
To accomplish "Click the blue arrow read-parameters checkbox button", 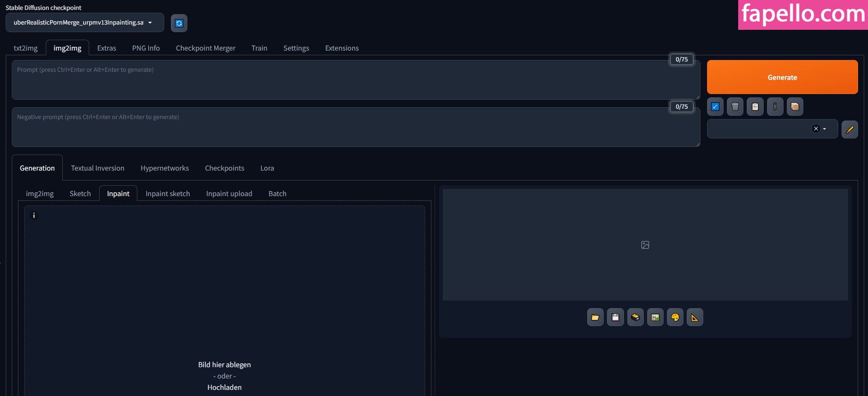I will click(715, 107).
